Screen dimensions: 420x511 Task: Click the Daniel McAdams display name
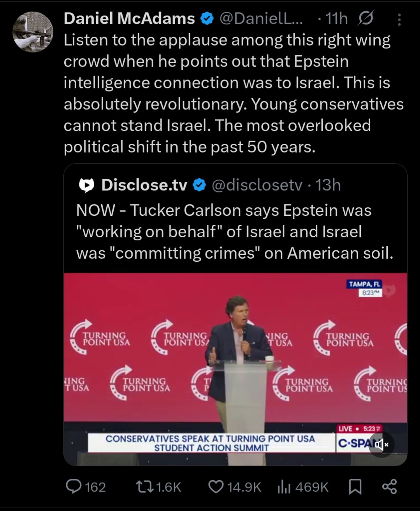(x=129, y=18)
